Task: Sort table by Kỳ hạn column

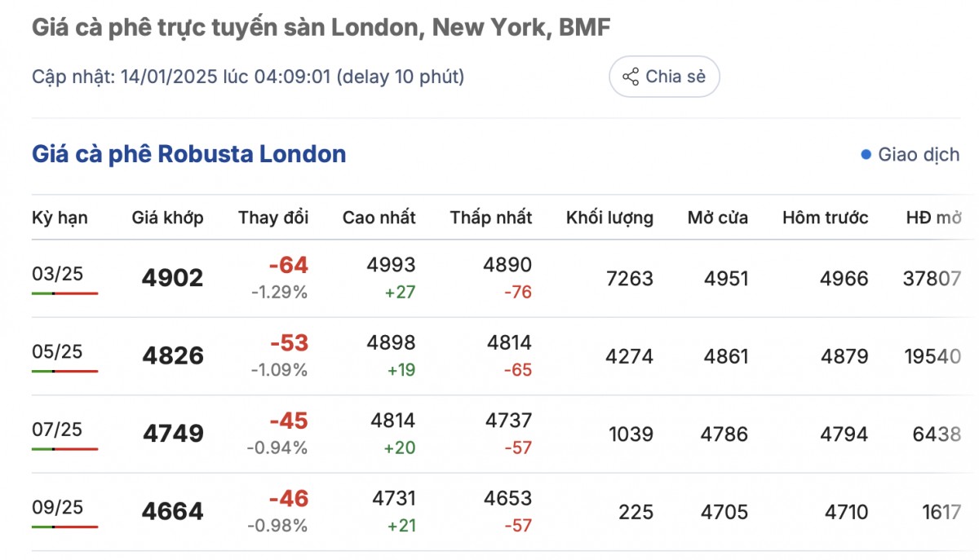Action: (59, 218)
